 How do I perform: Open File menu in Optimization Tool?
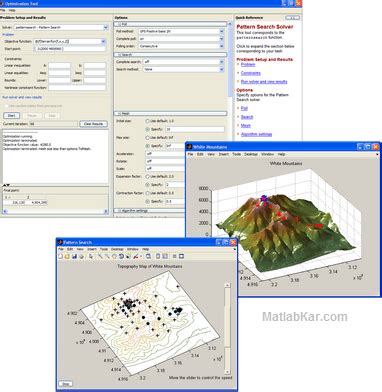point(3,10)
